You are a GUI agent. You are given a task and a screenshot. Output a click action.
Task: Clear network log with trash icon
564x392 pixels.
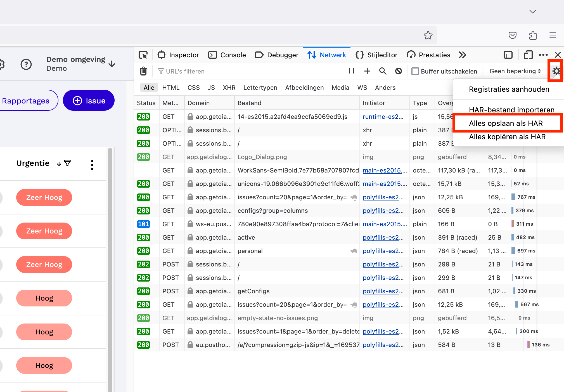[143, 71]
